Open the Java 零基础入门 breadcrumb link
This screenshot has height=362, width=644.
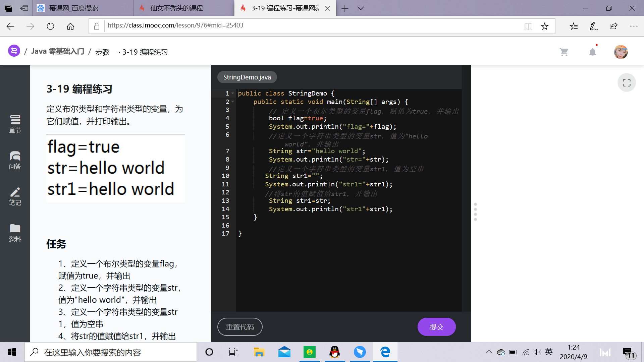57,51
